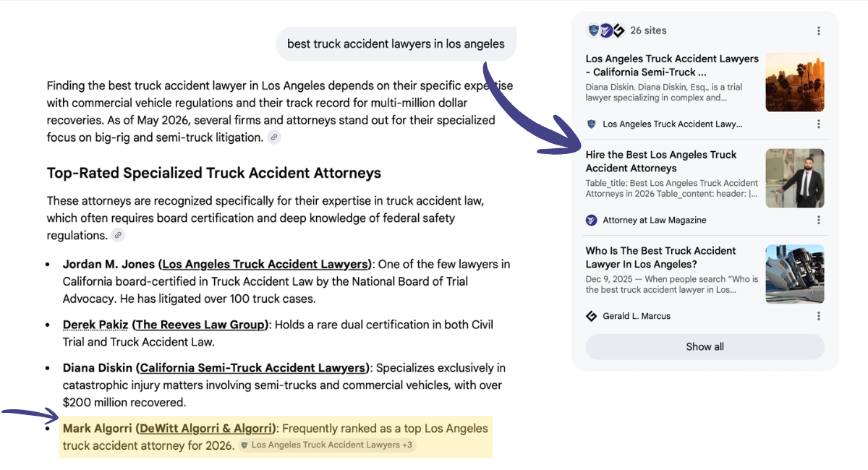Open The Reeves Law Group link
Image resolution: width=868 pixels, height=470 pixels.
click(x=201, y=325)
